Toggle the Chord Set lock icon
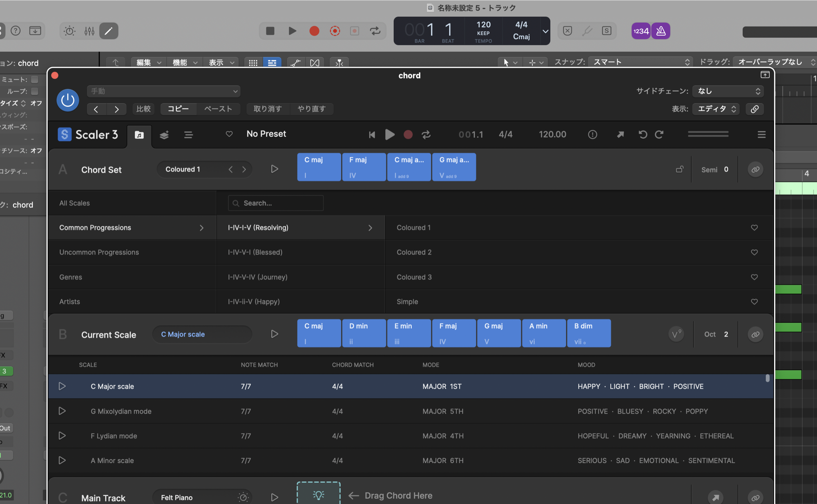The image size is (817, 504). (x=679, y=169)
